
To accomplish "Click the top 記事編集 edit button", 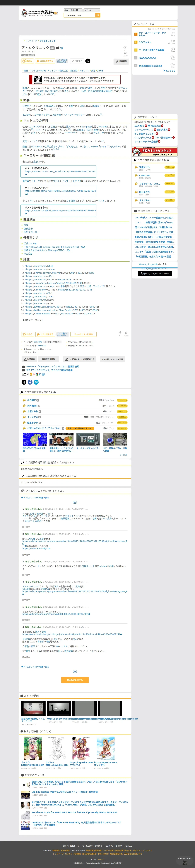I will point(121,61).
